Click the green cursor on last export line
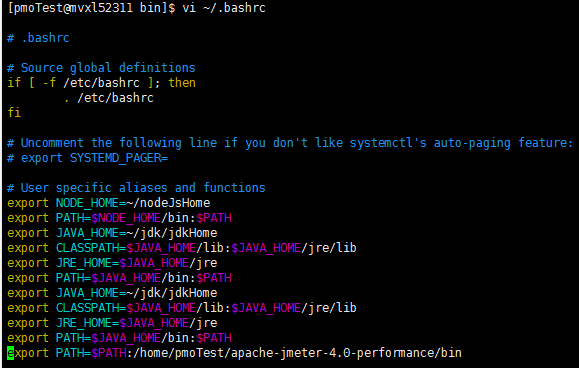 pos(10,353)
